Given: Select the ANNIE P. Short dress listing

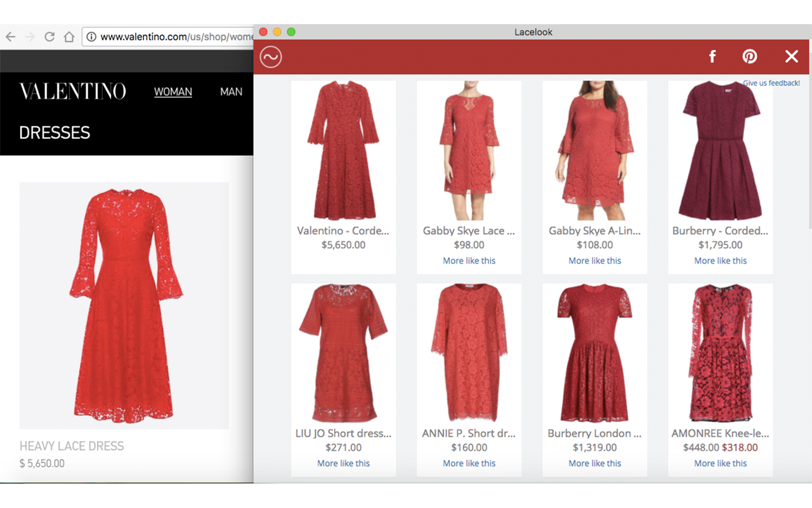Looking at the screenshot, I should pyautogui.click(x=469, y=352).
